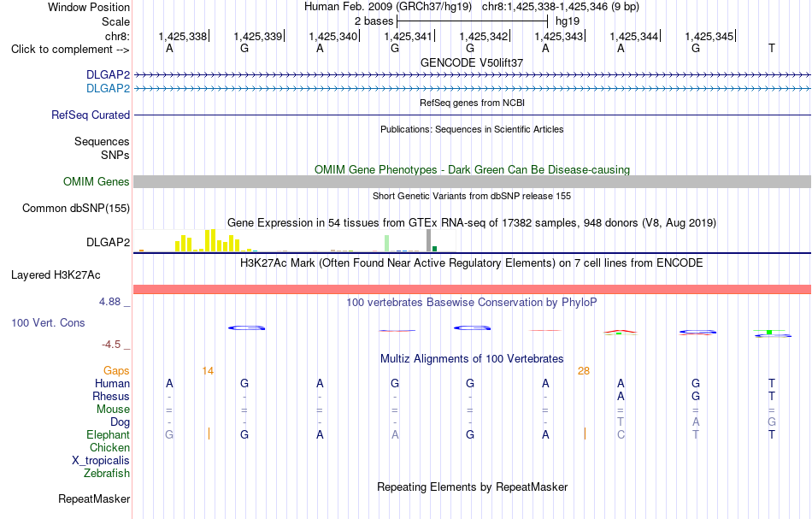Click the Layered H3K27Ac track label
This screenshot has width=812, height=519.
click(x=56, y=275)
